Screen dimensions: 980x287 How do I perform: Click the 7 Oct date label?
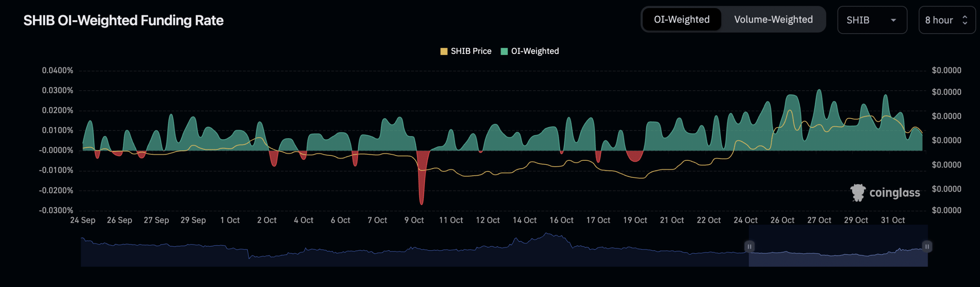(377, 220)
